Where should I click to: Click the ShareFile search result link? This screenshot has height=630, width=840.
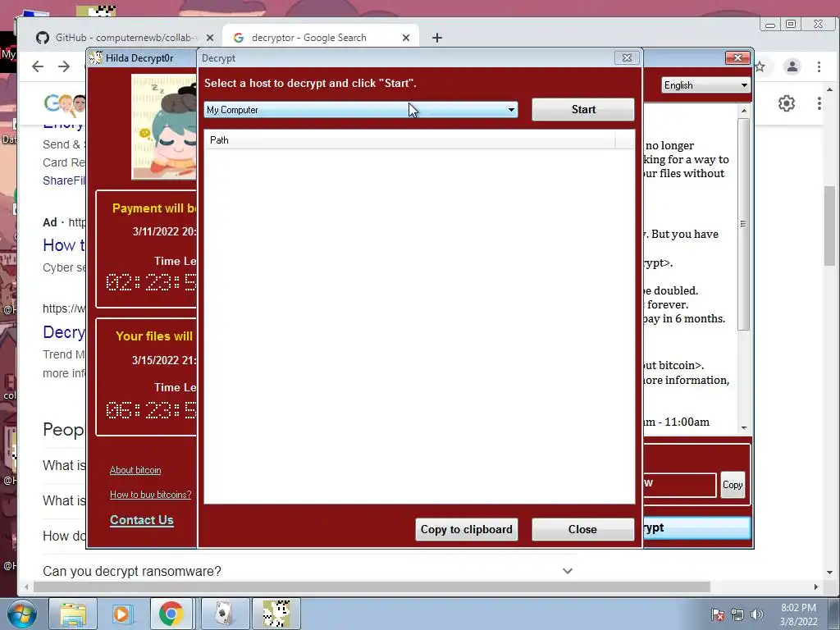[x=64, y=180]
